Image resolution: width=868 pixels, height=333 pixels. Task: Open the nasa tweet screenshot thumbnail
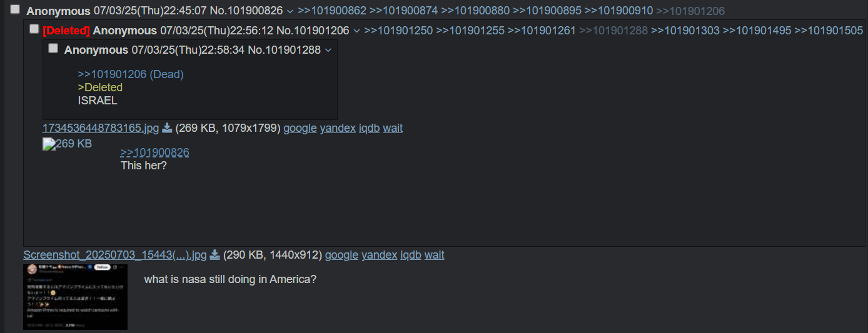tap(75, 297)
